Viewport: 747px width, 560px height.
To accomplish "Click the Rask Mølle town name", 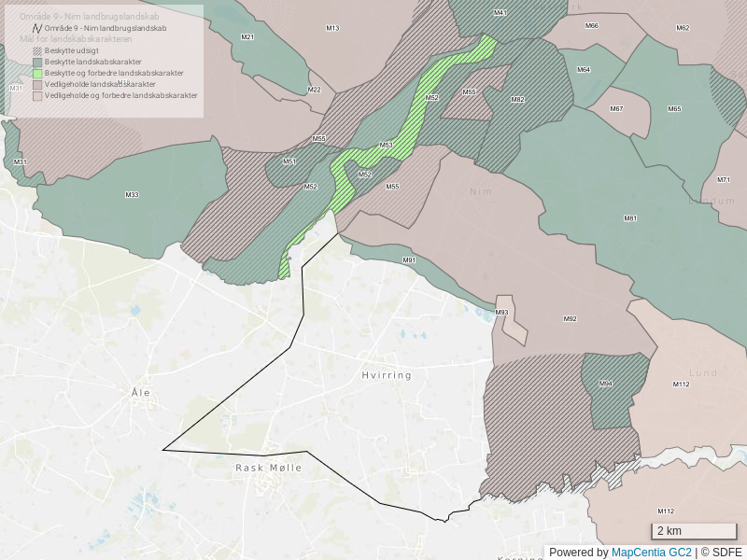I will coord(269,468).
